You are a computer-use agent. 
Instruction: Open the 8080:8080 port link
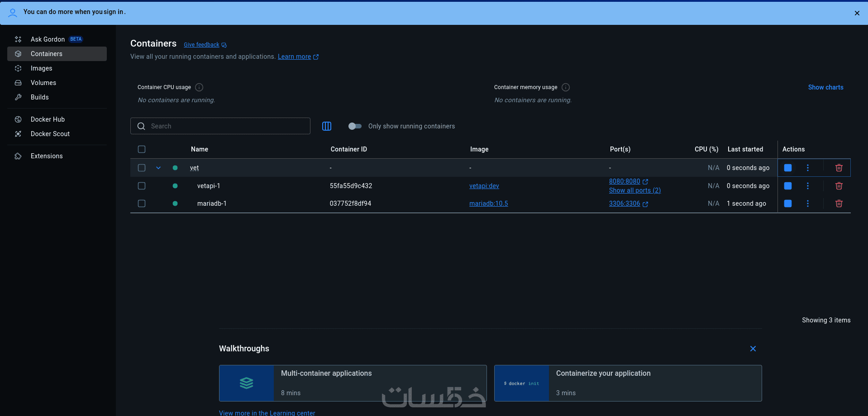click(x=625, y=181)
